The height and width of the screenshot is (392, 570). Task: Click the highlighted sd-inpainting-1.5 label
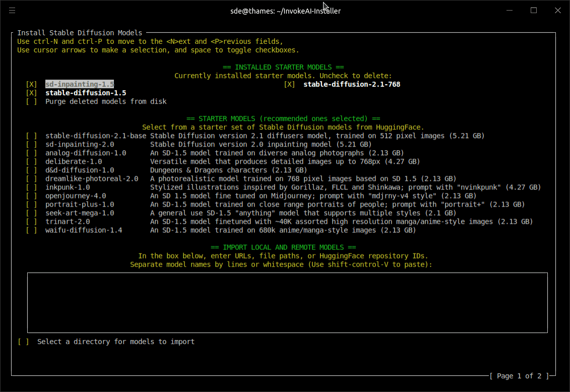tap(80, 84)
